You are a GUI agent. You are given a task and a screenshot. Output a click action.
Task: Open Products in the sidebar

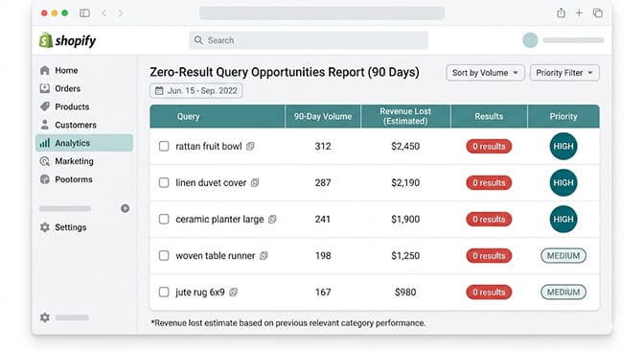[84, 106]
